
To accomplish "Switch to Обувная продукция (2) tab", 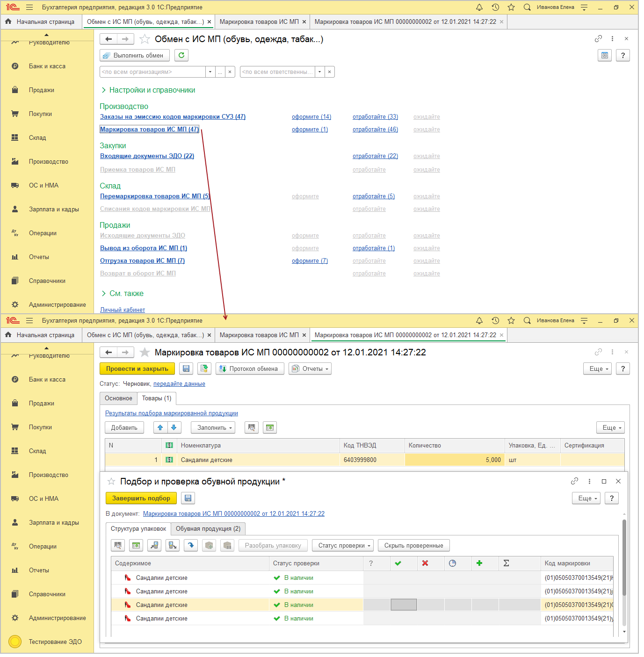I will click(208, 528).
